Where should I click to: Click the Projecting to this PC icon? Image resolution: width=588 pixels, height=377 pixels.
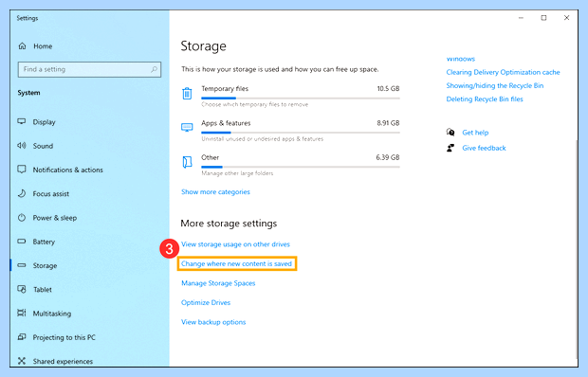pos(22,337)
